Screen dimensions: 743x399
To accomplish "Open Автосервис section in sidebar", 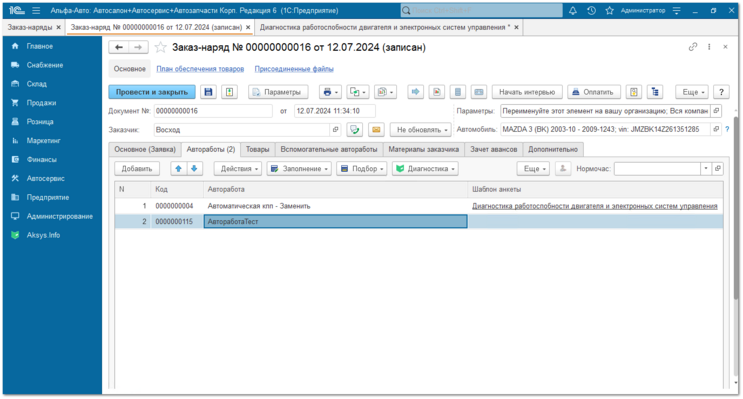I will point(45,179).
